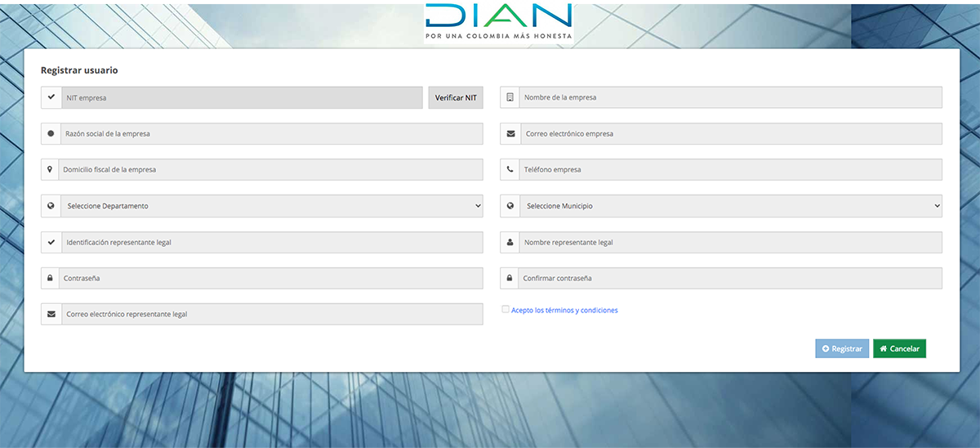980x448 pixels.
Task: Click the globe icon beside Seleccione Municipio
Action: click(x=510, y=206)
